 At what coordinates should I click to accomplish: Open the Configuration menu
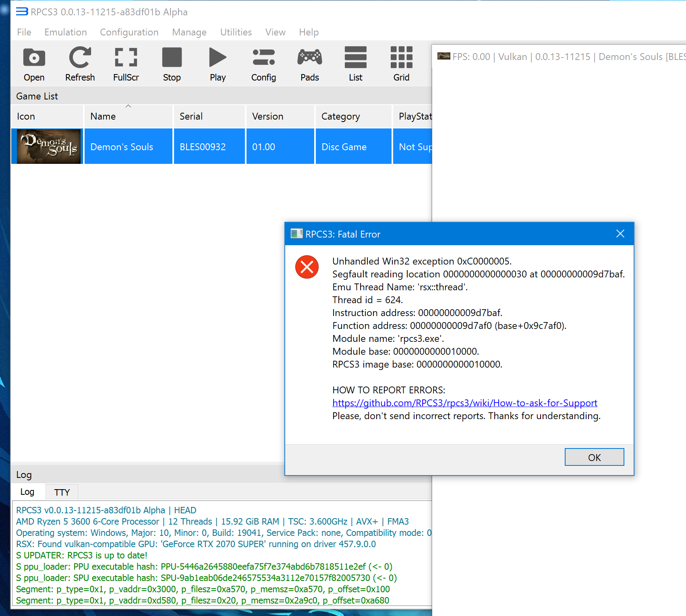(x=129, y=32)
